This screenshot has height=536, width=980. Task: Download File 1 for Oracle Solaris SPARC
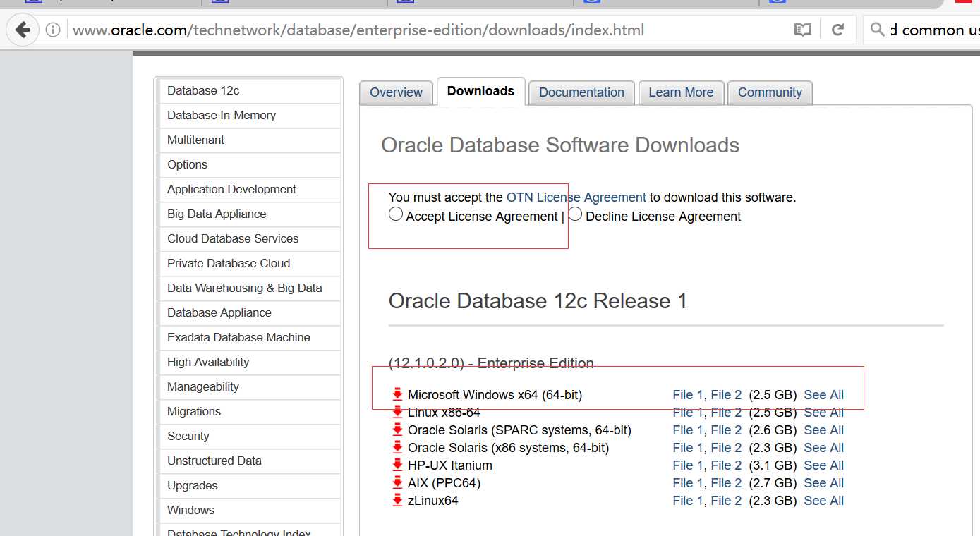688,430
